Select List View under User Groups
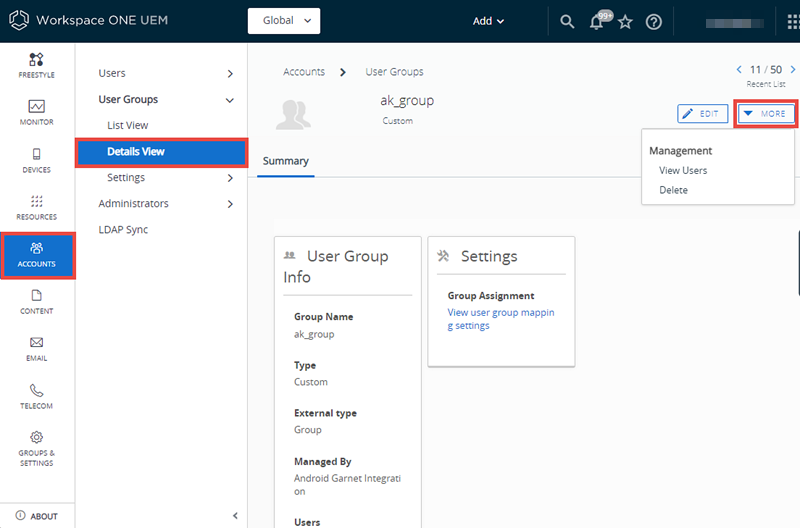The width and height of the screenshot is (800, 528). (128, 125)
